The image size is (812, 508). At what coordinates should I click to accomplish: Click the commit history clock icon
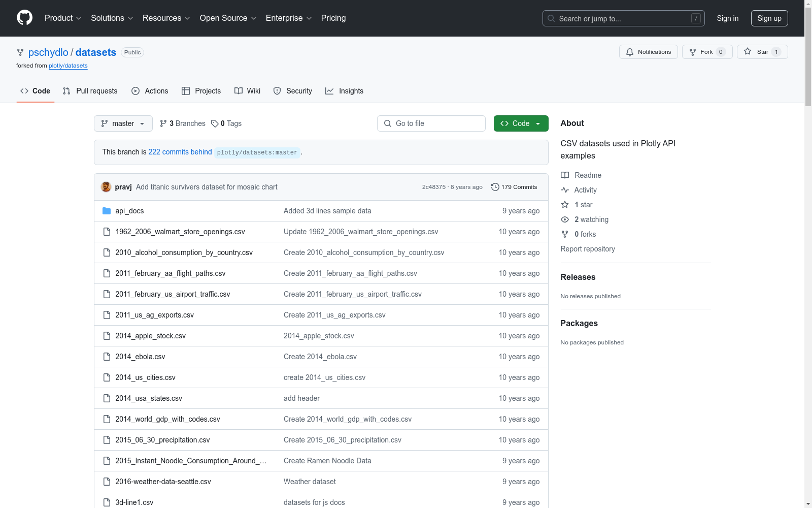click(495, 187)
